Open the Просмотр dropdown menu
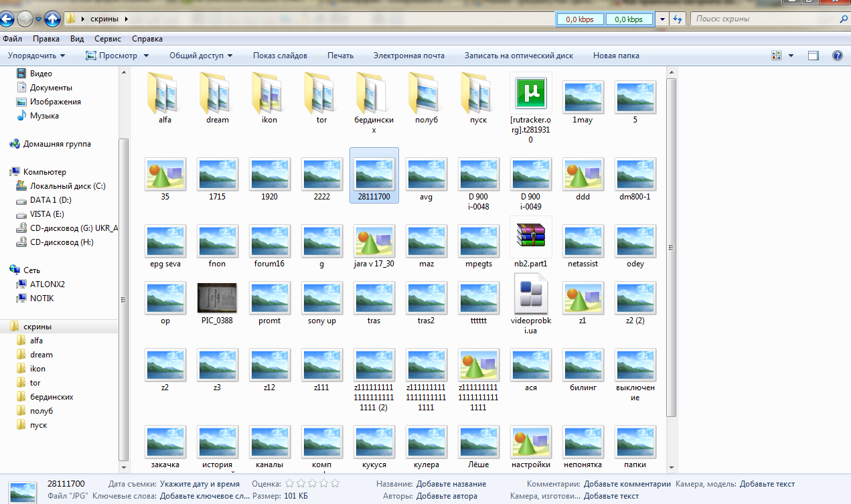 (118, 56)
